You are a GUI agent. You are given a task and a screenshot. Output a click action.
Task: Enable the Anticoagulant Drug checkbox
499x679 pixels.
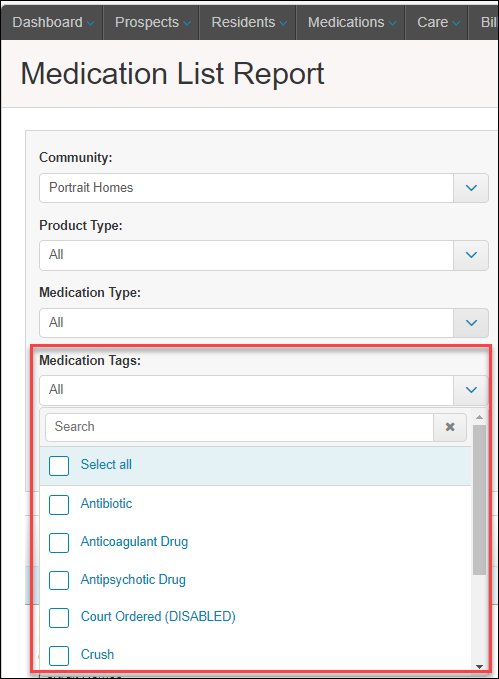(x=59, y=543)
